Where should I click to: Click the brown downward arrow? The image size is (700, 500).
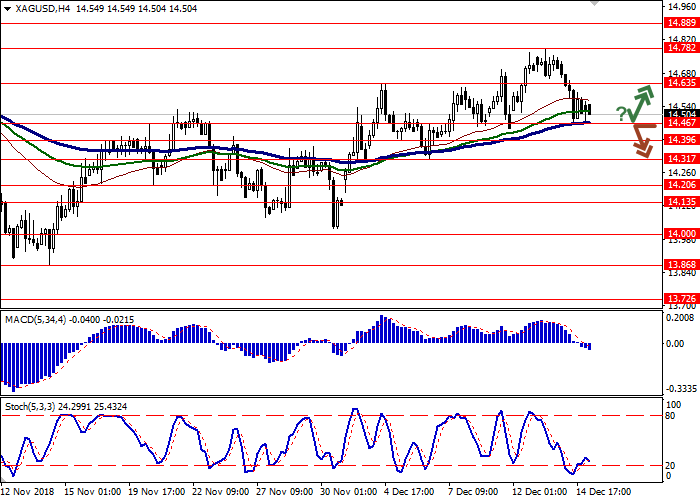(641, 140)
